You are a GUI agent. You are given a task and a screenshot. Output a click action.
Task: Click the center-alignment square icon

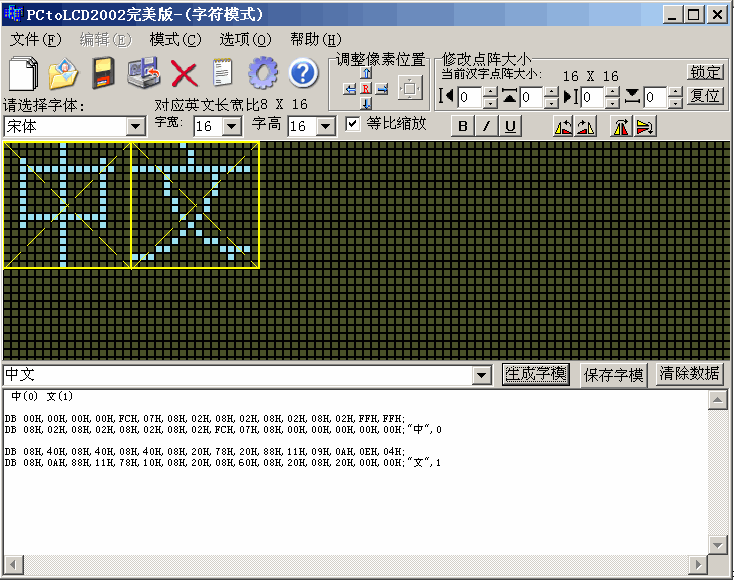click(x=410, y=88)
